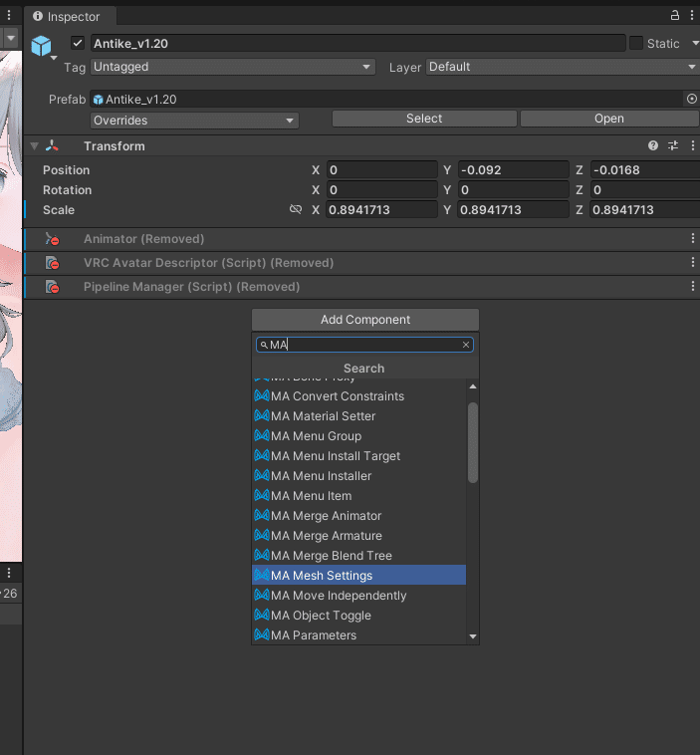Select MA Merge Animator component
Image resolution: width=700 pixels, height=755 pixels.
[x=359, y=516]
